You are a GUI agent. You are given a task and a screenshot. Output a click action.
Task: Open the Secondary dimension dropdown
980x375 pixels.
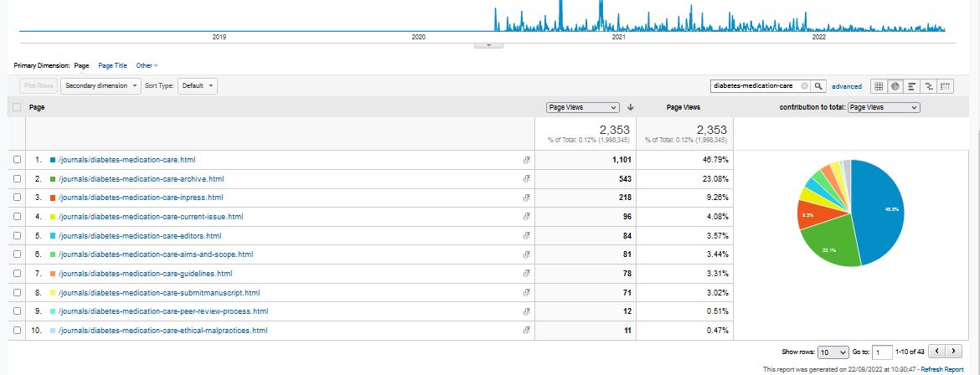click(101, 85)
